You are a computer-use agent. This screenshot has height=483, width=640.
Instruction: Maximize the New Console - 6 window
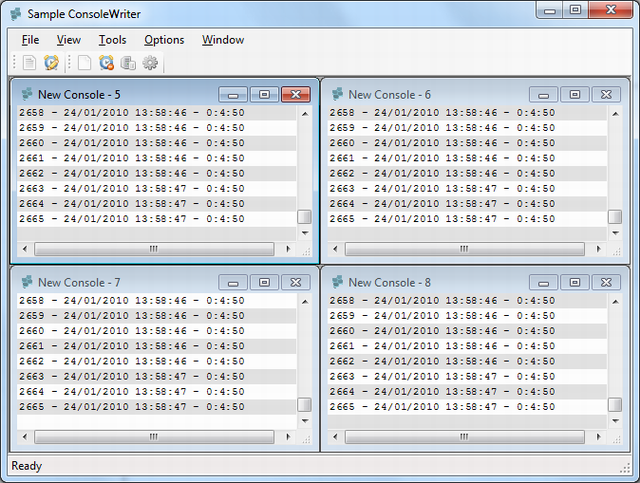coord(575,95)
